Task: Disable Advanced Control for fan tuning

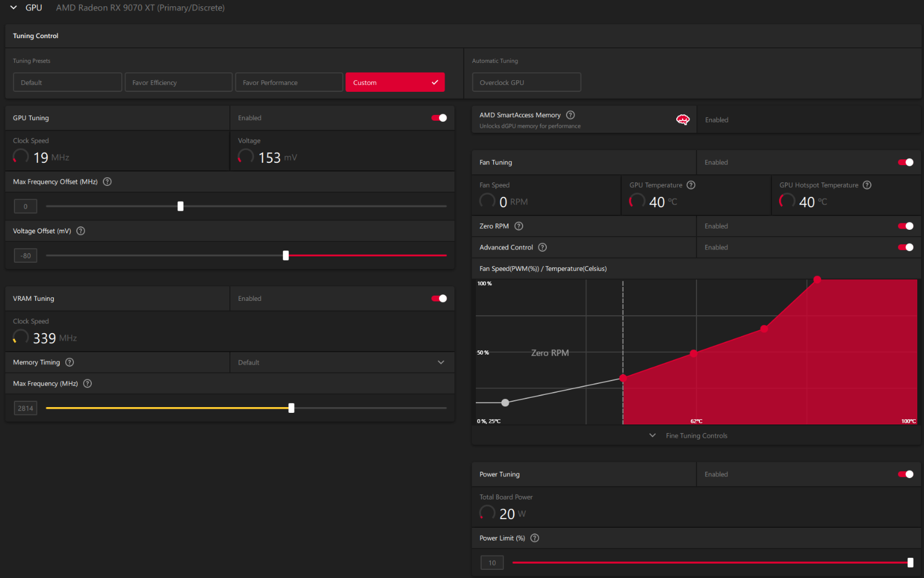Action: [906, 247]
